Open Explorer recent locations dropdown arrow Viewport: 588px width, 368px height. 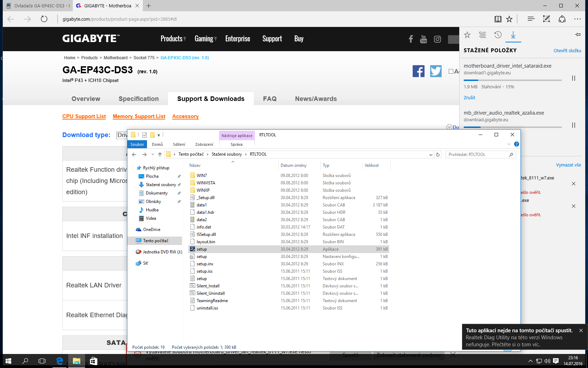pos(153,154)
